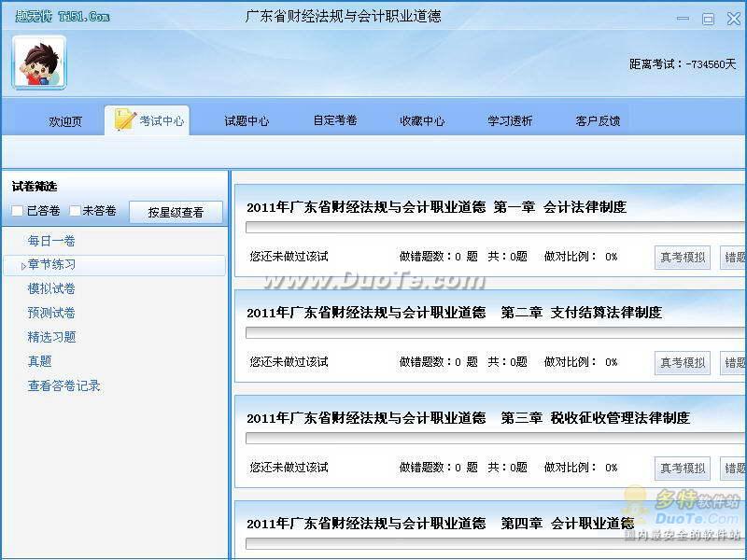Open 每日一卷 in the sidebar

tap(51, 241)
